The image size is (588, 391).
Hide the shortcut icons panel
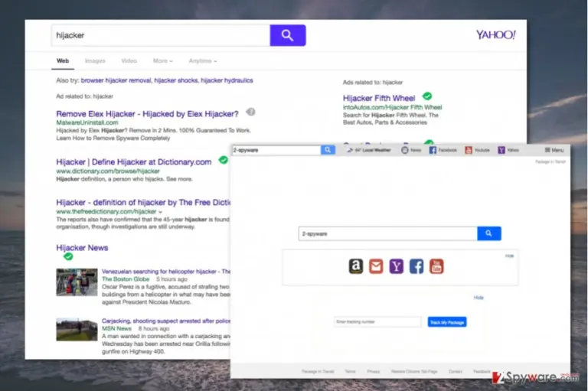pos(509,256)
